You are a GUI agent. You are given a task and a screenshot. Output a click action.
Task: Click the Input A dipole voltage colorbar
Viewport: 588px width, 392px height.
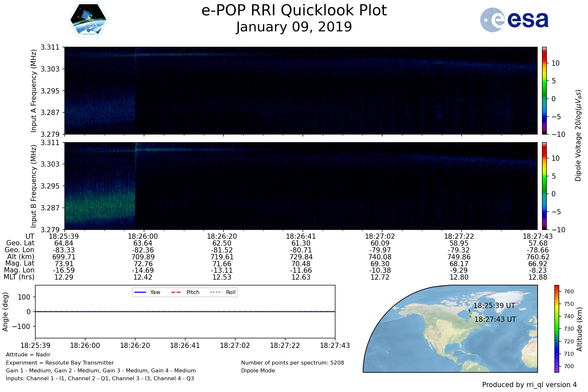tap(544, 90)
